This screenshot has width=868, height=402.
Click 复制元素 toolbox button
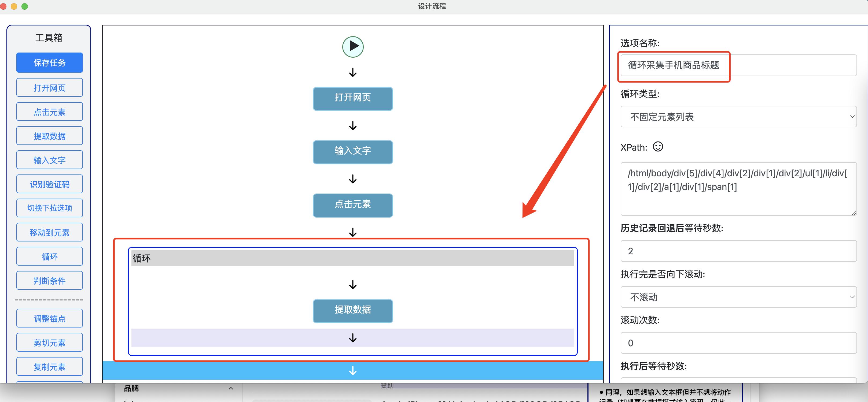[50, 366]
